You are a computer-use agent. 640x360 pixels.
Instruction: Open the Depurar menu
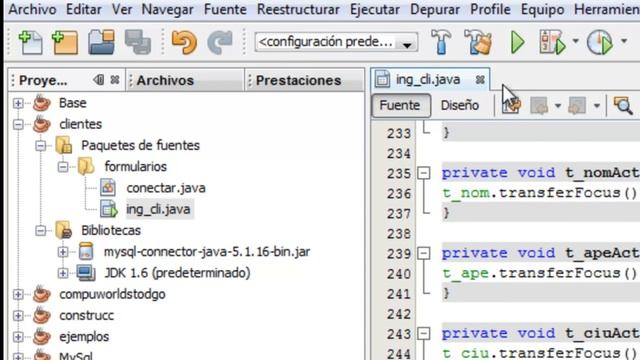click(435, 9)
